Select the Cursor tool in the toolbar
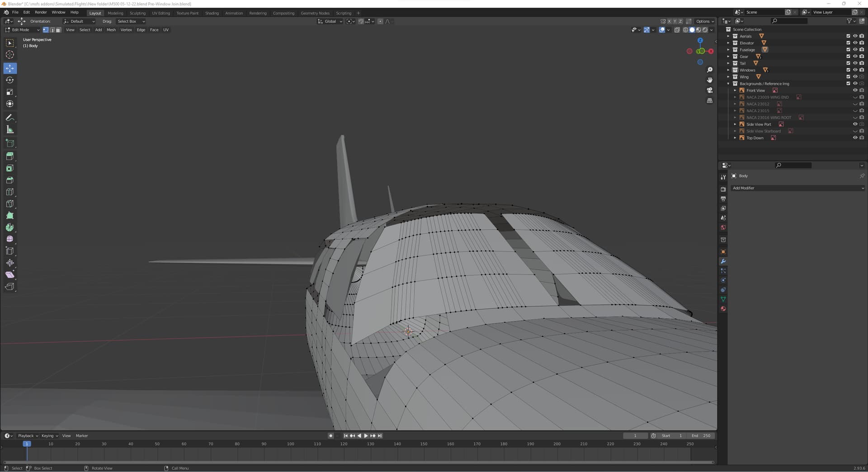The image size is (868, 472). (10, 55)
